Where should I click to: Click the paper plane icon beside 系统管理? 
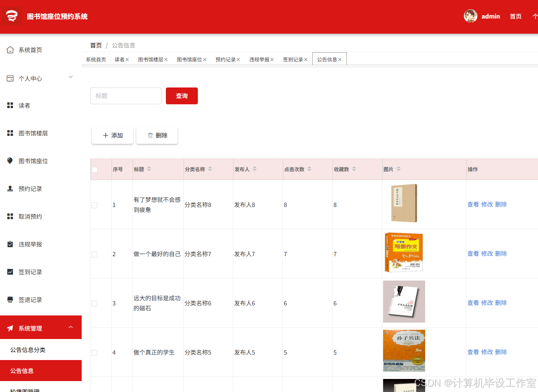coord(10,328)
